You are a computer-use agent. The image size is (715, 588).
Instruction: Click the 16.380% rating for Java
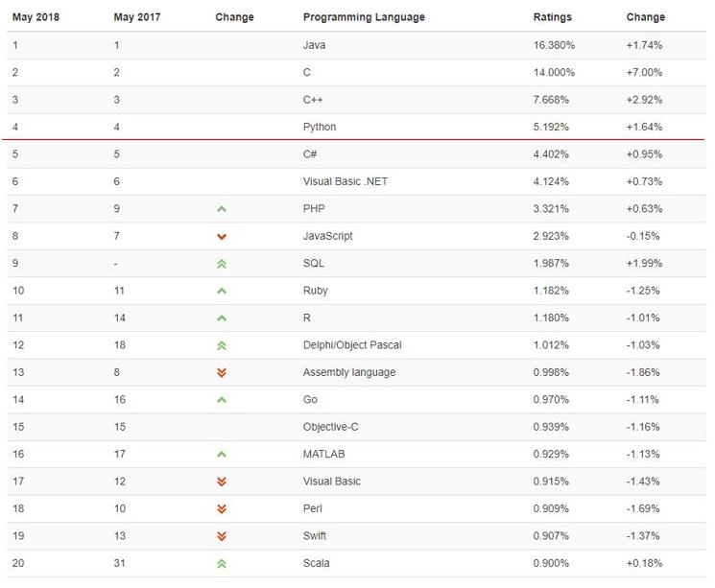pos(554,45)
